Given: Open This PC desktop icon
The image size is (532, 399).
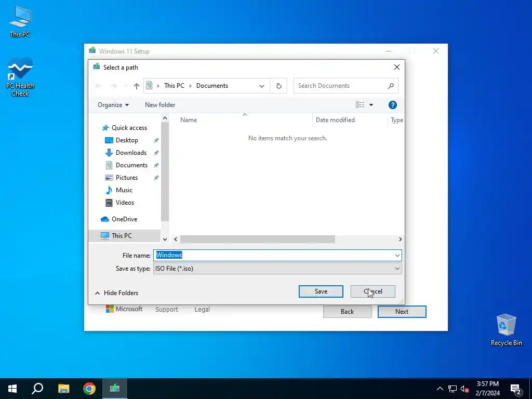Looking at the screenshot, I should 20,21.
